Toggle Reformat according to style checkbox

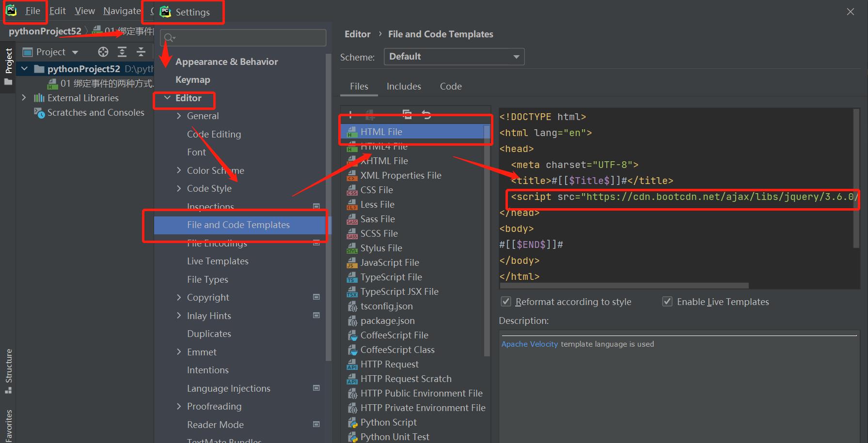tap(506, 302)
